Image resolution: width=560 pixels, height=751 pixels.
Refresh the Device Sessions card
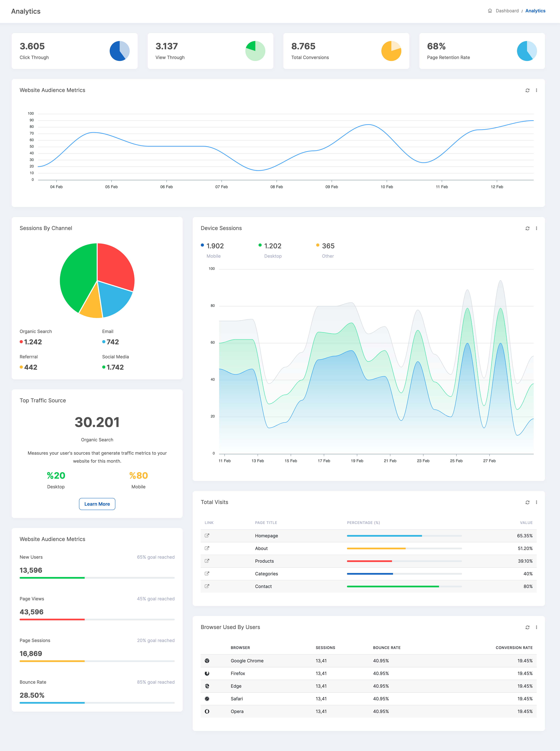527,228
